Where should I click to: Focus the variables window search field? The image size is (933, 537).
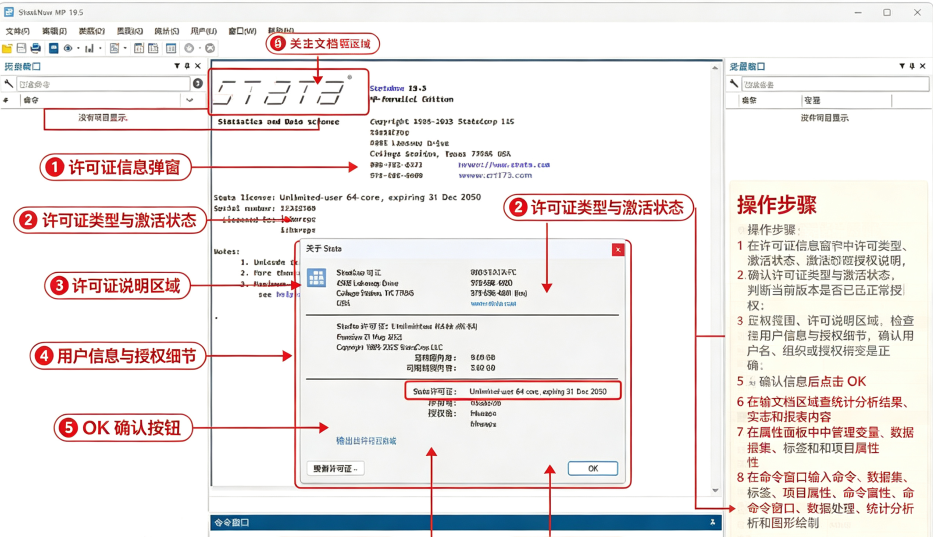pyautogui.click(x=835, y=84)
